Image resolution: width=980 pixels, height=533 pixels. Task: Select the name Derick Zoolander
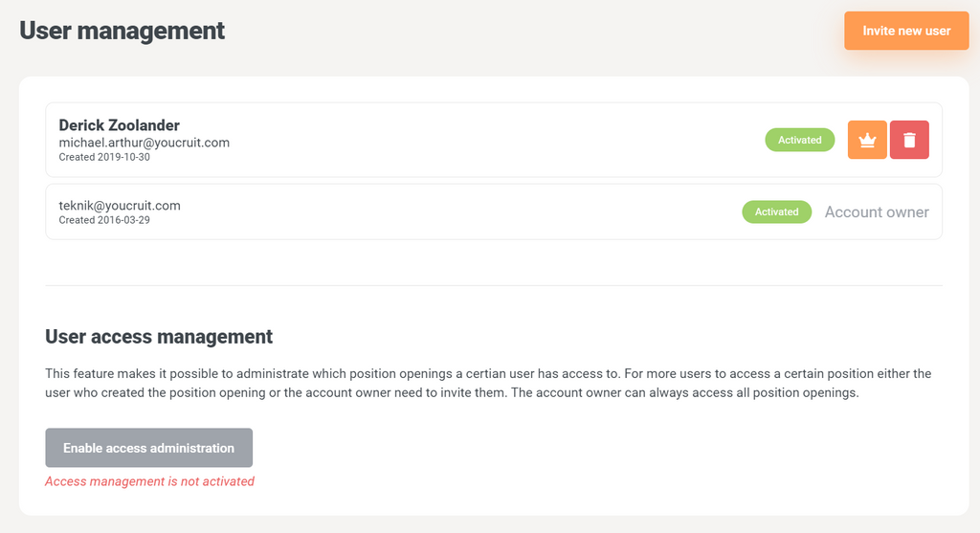pos(120,125)
